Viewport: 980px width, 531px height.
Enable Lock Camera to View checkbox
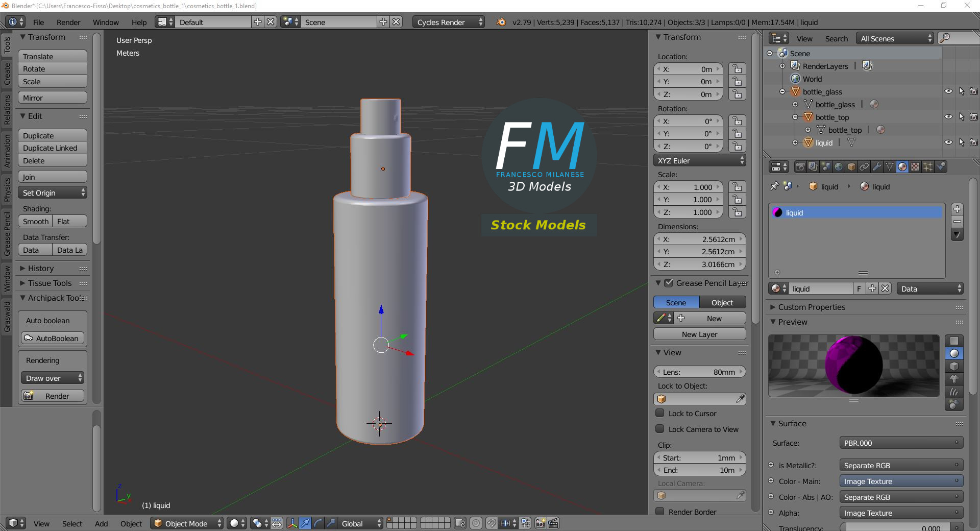point(660,429)
